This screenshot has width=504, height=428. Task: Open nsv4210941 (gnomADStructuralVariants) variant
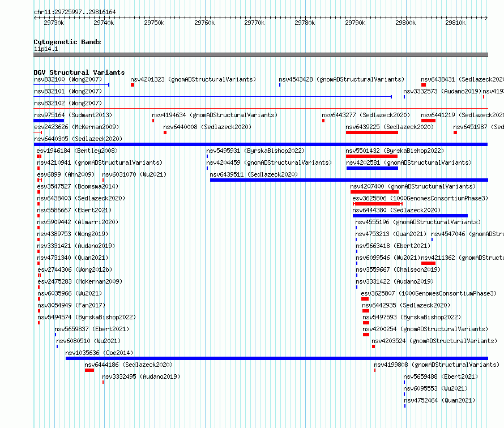click(100, 162)
